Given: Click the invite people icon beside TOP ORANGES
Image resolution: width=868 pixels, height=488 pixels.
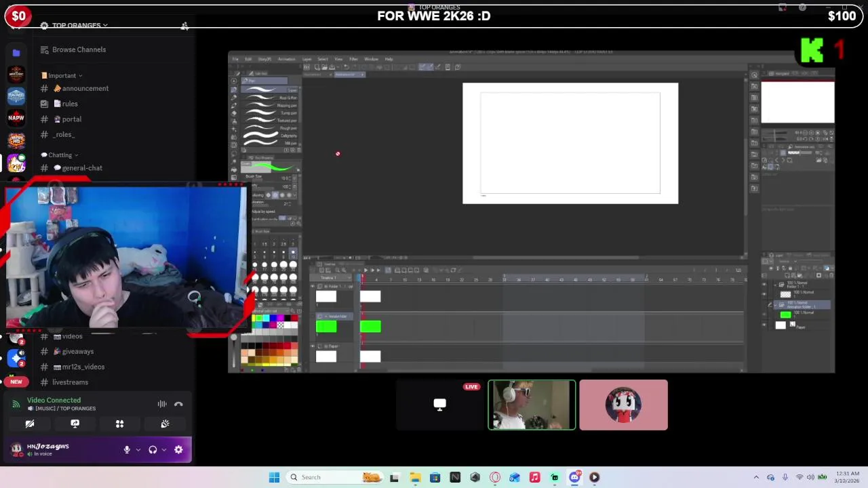Looking at the screenshot, I should click(x=184, y=26).
